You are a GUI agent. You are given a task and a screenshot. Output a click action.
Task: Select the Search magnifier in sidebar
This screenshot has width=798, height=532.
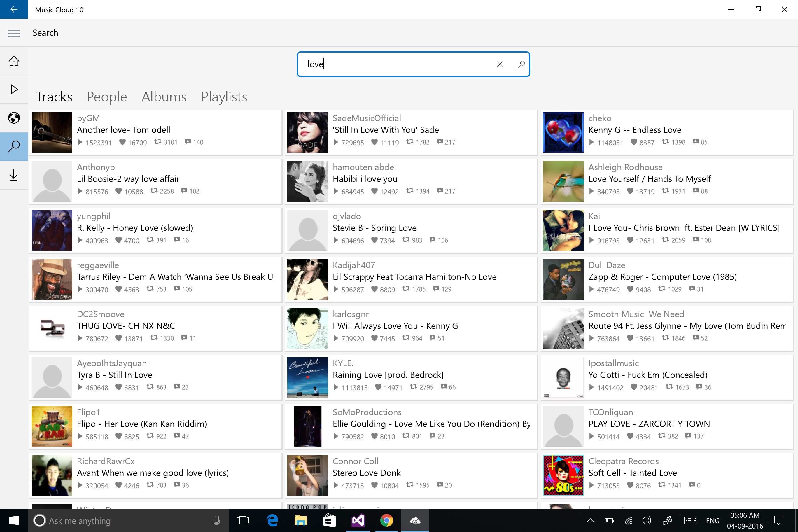tap(14, 146)
